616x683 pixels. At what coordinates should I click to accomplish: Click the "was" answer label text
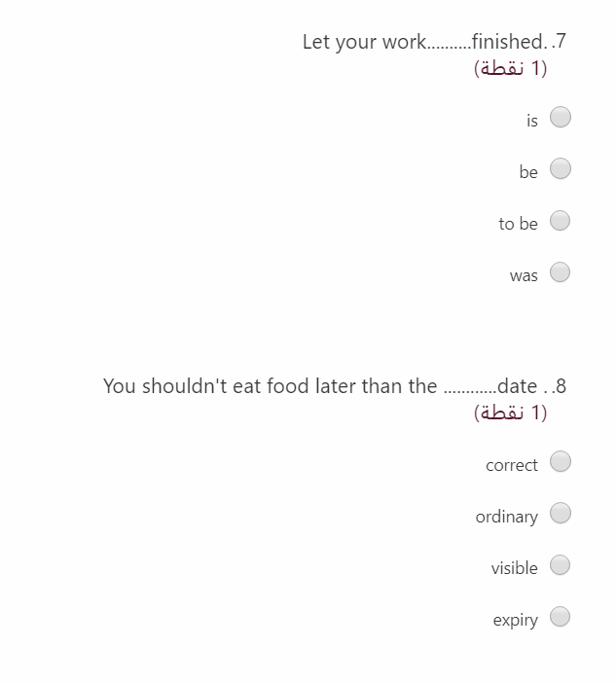pos(524,275)
